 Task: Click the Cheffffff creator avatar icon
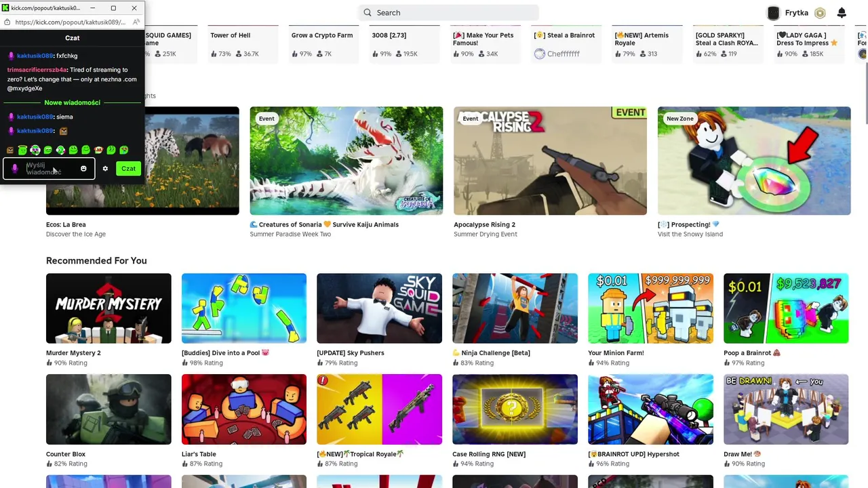(539, 54)
